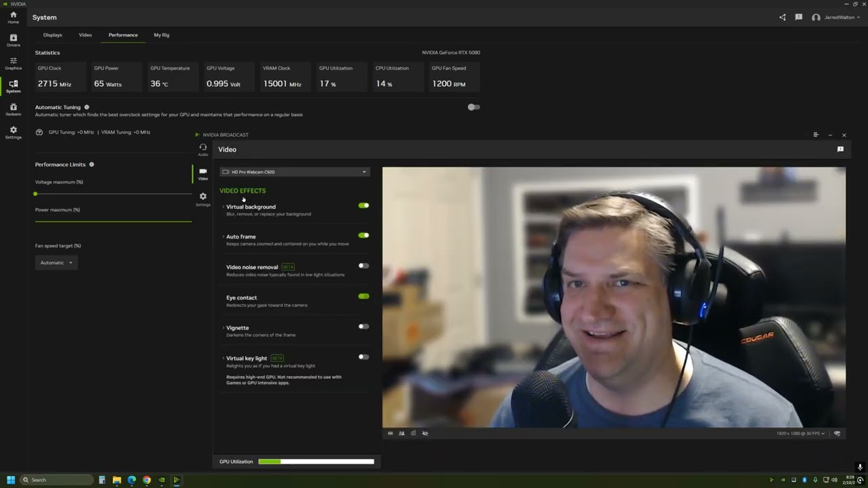Image resolution: width=868 pixels, height=488 pixels.
Task: Expand the Auto frame options chevron
Action: [223, 237]
